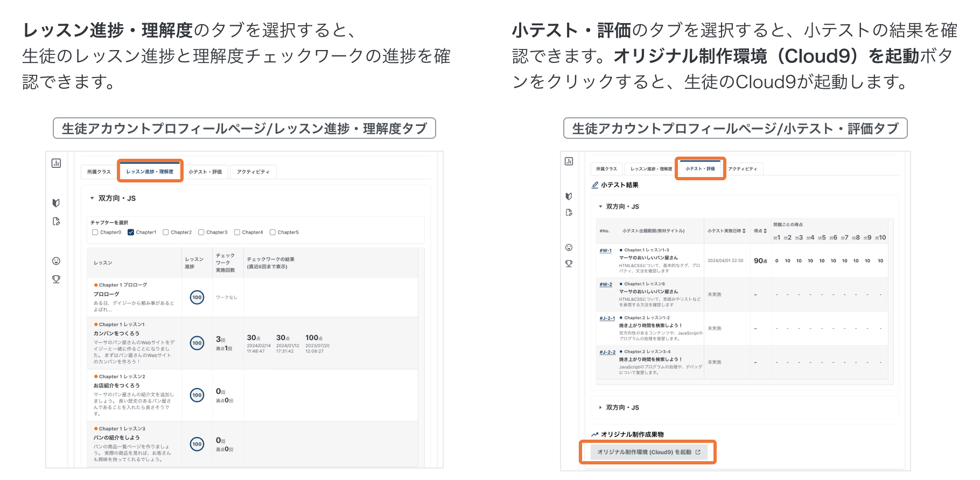Collapse the 双方向・JS section under lesson progress
This screenshot has width=980, height=480.
tap(92, 199)
